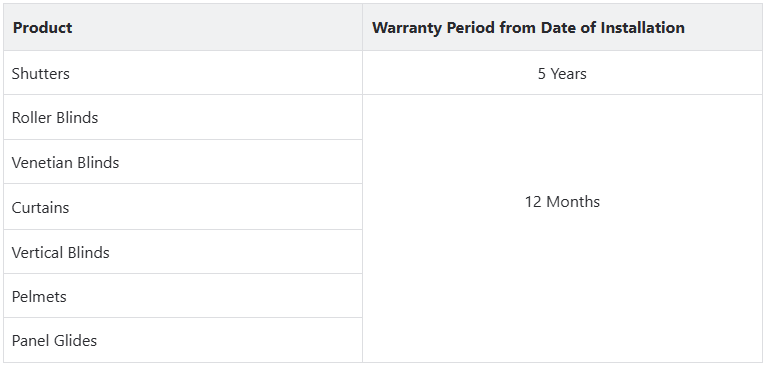
Task: Click the text Vertical Blinds
Action: point(61,253)
